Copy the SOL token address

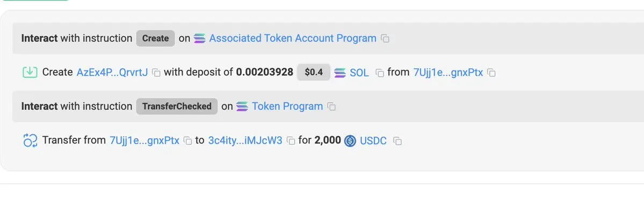coord(380,73)
